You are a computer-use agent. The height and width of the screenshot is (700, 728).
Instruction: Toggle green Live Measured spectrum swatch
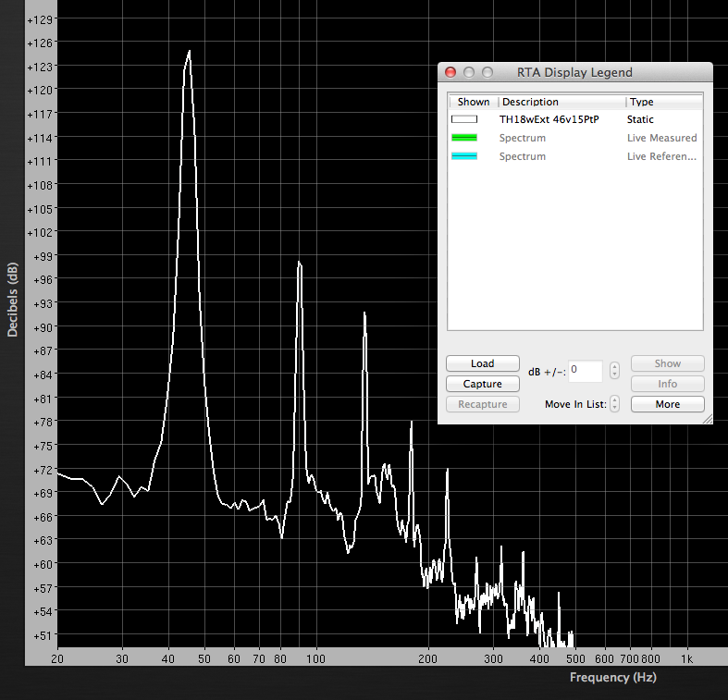464,138
